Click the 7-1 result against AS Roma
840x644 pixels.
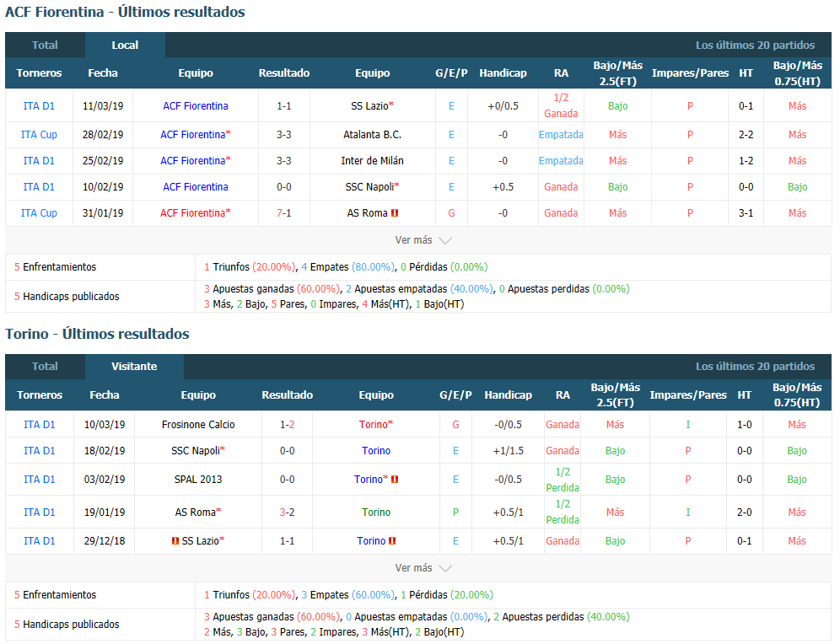coord(284,213)
